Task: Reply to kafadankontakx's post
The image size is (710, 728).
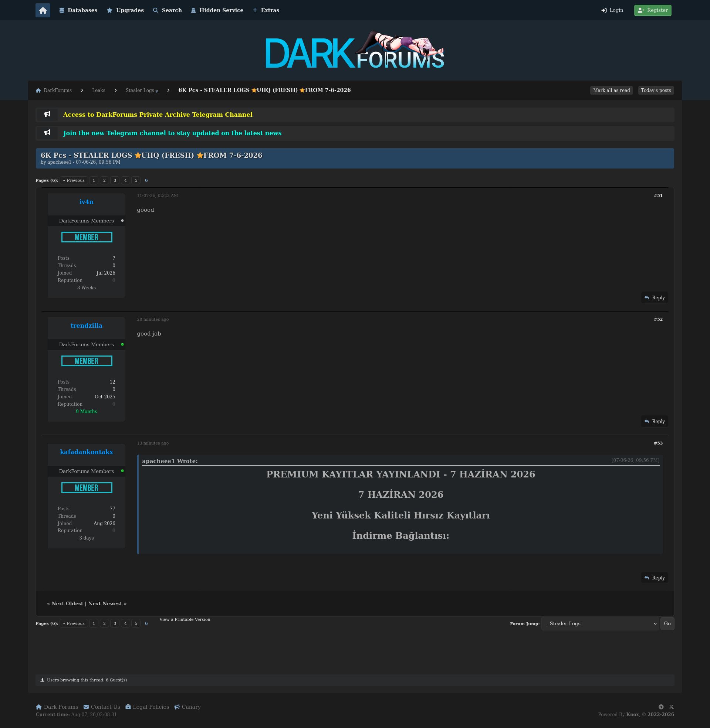Action: click(655, 578)
